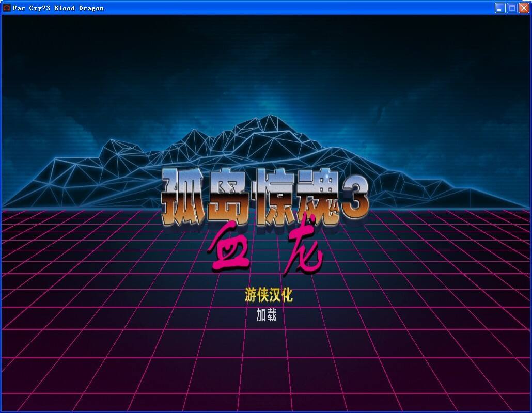The height and width of the screenshot is (413, 532).
Task: Click the "加" character of the load option
Action: [261, 315]
